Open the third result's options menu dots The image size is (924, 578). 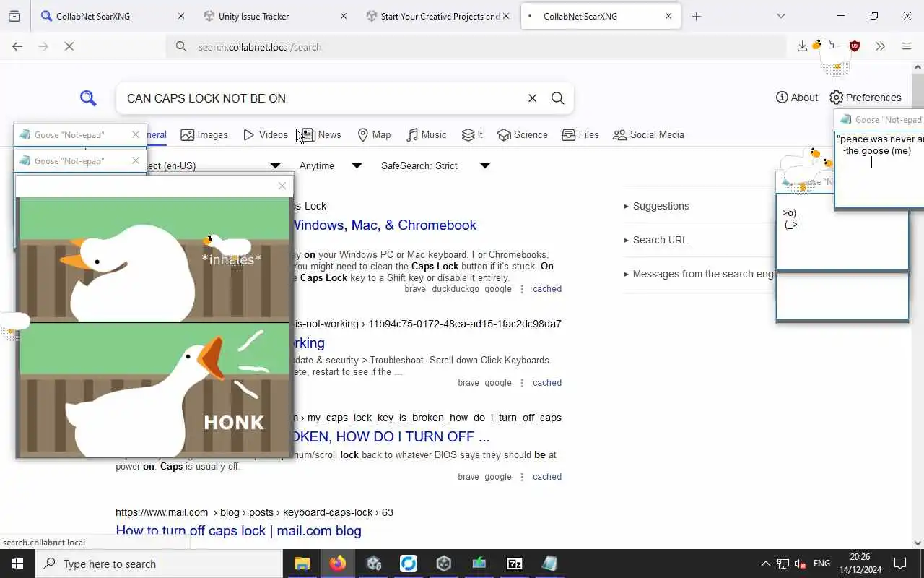[522, 477]
